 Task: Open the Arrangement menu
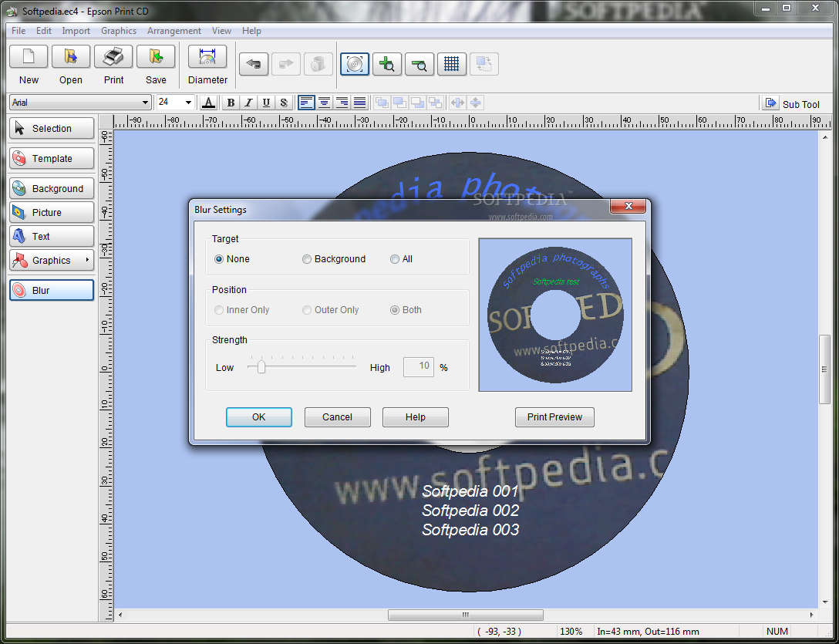(x=174, y=31)
